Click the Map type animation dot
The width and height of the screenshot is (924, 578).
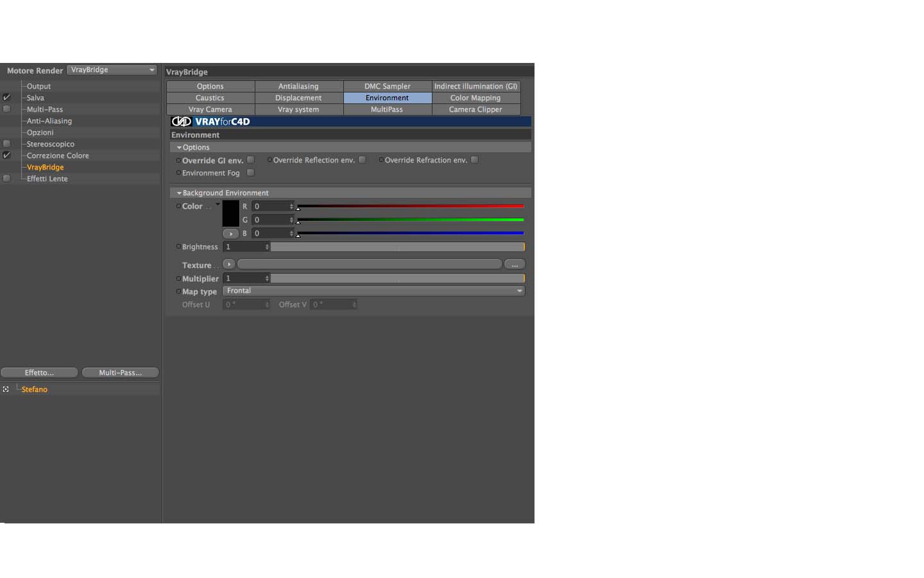coord(178,292)
